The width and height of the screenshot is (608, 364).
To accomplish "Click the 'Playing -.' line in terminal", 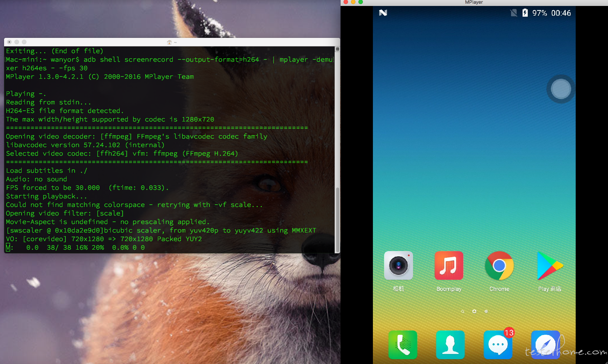I will pos(26,94).
